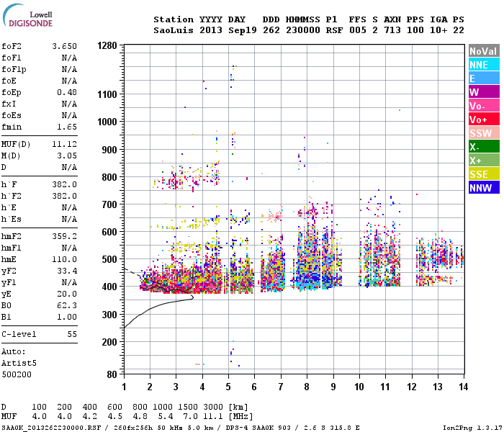Click the 500200 code under Artist5
The height and width of the screenshot is (432, 504).
tap(17, 375)
